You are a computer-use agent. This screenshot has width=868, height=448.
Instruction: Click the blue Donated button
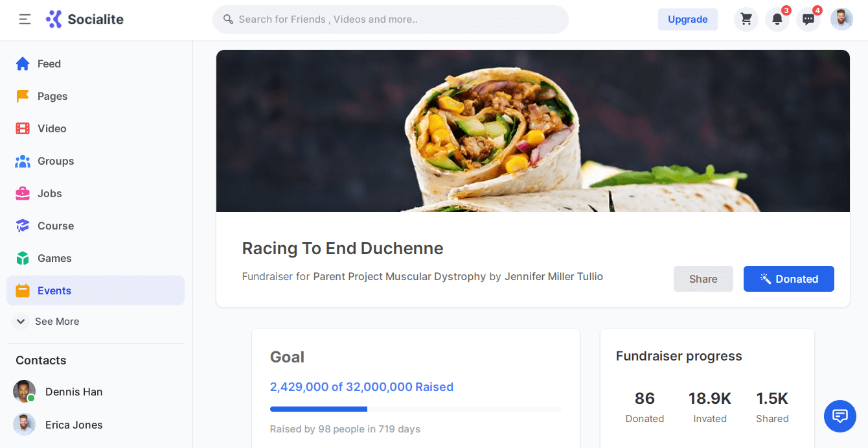click(x=788, y=279)
